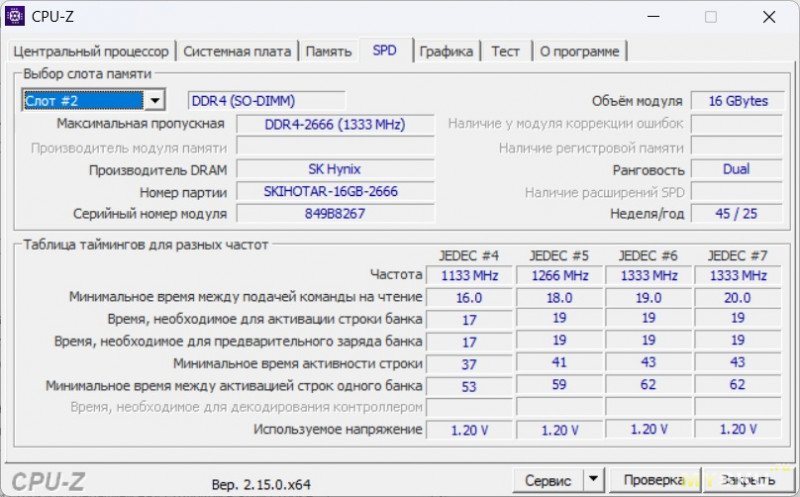Open the Графика tab
800x497 pixels.
click(x=446, y=51)
